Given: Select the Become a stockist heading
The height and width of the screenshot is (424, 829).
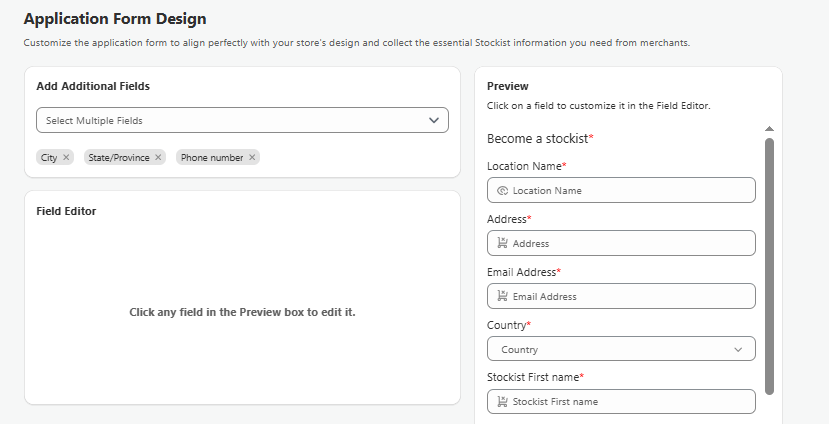Looking at the screenshot, I should pos(539,138).
